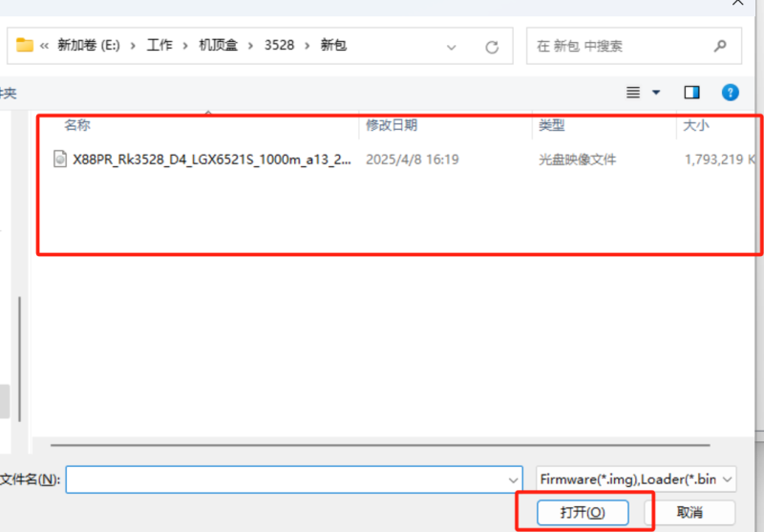Click the refresh button beside the address bar
This screenshot has width=764, height=532.
(492, 46)
